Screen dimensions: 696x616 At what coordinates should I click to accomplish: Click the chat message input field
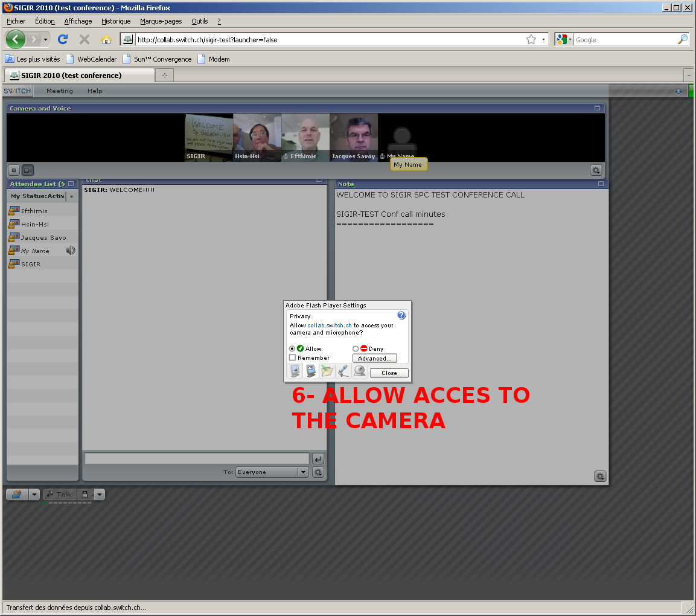[x=197, y=459]
